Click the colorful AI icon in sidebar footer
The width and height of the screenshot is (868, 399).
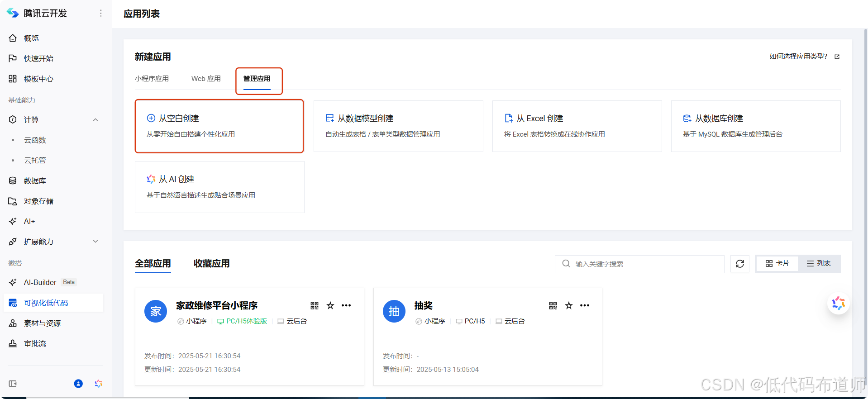point(99,384)
